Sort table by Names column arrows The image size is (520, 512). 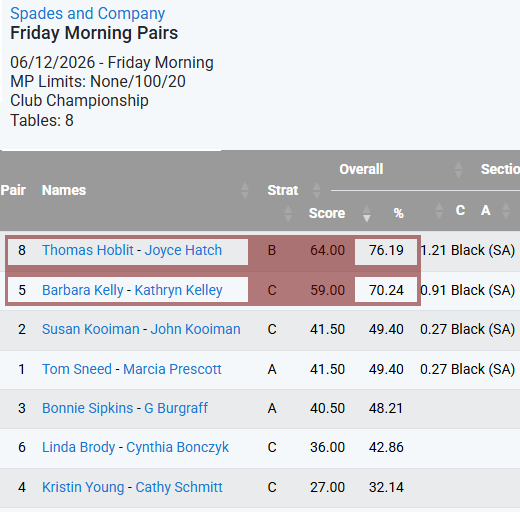(245, 191)
